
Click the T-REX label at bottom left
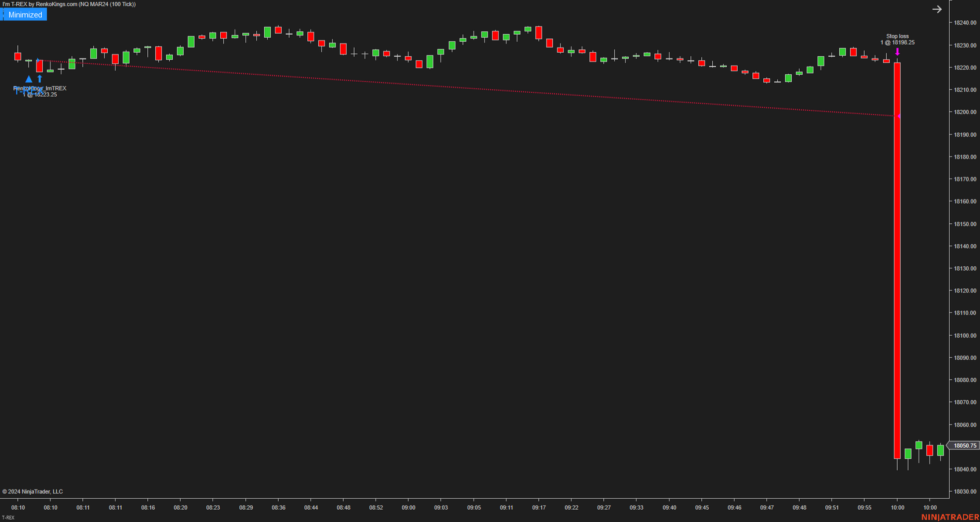[x=8, y=518]
